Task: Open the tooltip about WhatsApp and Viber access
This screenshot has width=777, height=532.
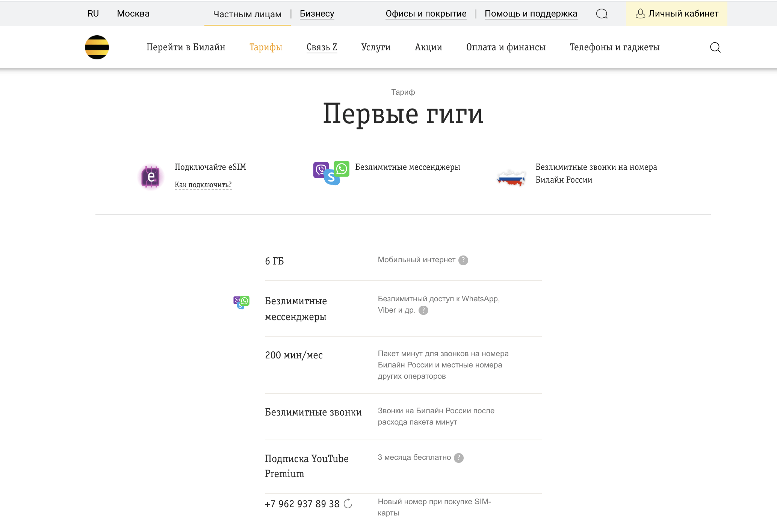Action: pos(424,310)
